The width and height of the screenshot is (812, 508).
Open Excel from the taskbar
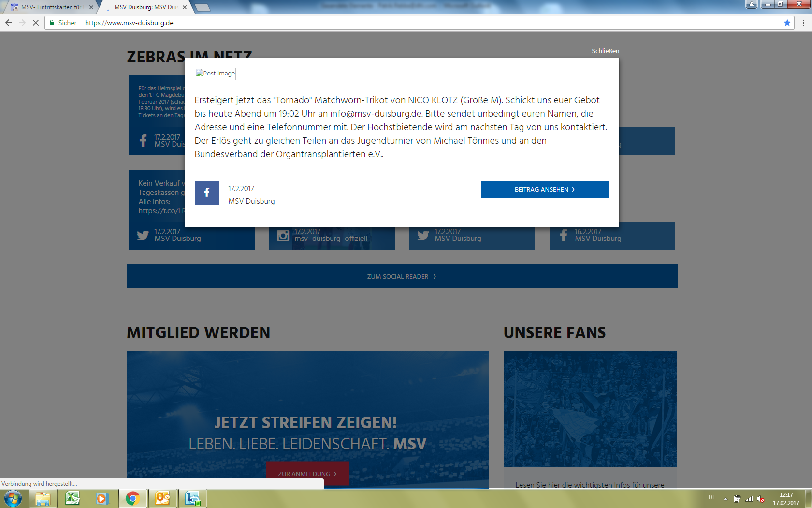(72, 498)
